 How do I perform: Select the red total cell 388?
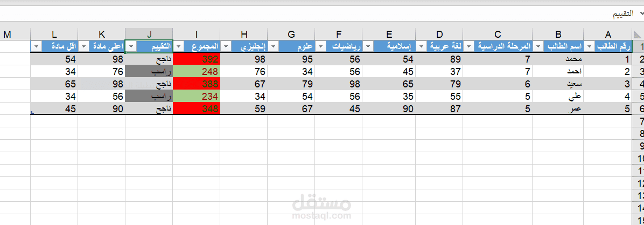(x=197, y=84)
